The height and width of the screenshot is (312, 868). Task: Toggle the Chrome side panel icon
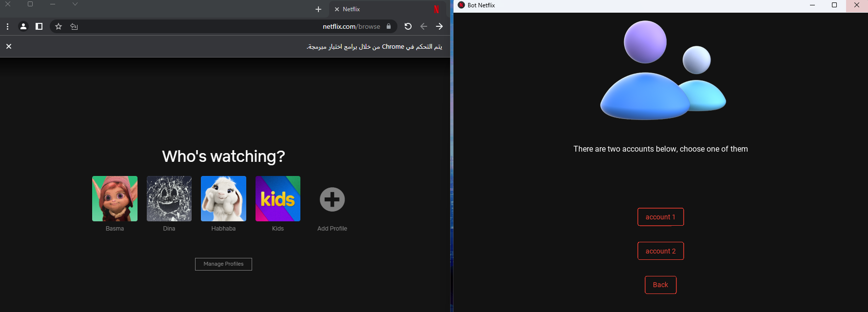point(39,26)
